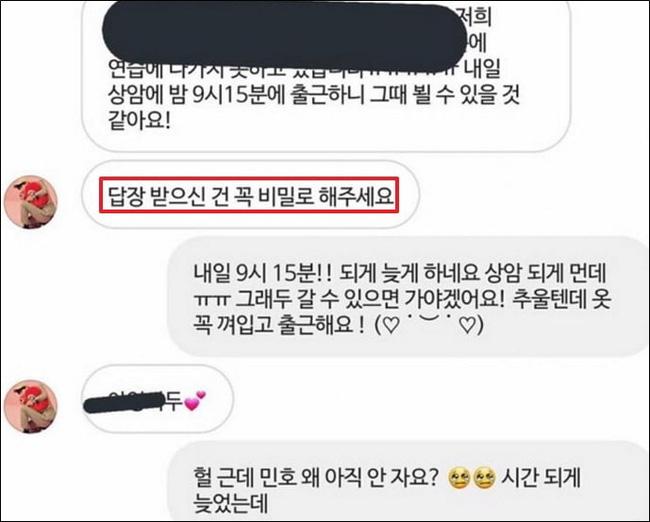Click the heart kaomoji (♡˙︶˙♡)
The width and height of the screenshot is (650, 522).
pos(429,325)
